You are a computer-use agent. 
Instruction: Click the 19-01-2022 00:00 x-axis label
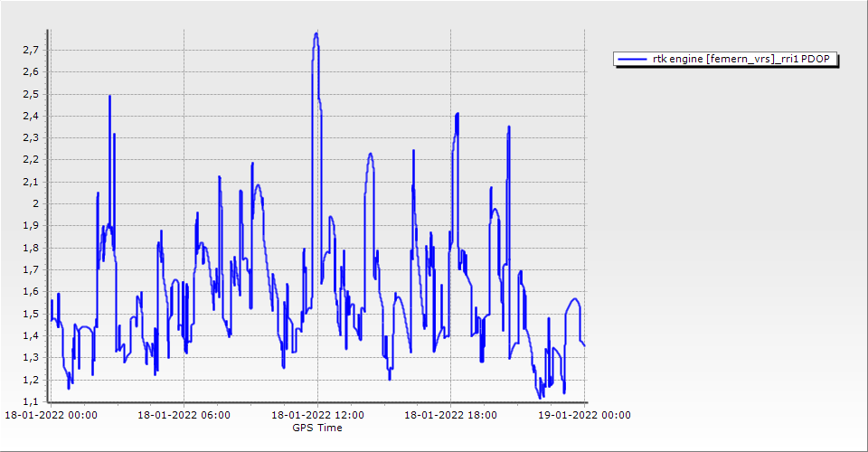click(584, 415)
